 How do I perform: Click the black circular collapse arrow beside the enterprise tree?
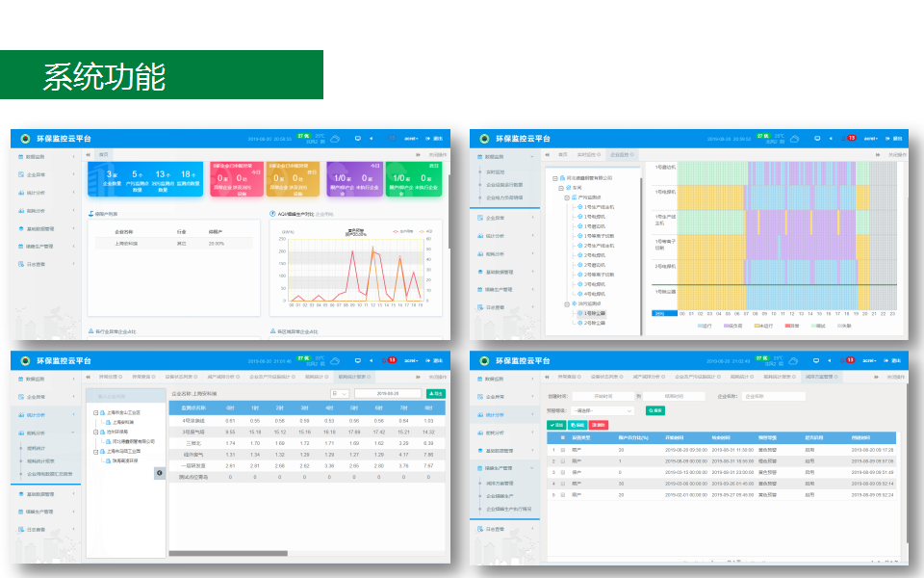(x=160, y=473)
